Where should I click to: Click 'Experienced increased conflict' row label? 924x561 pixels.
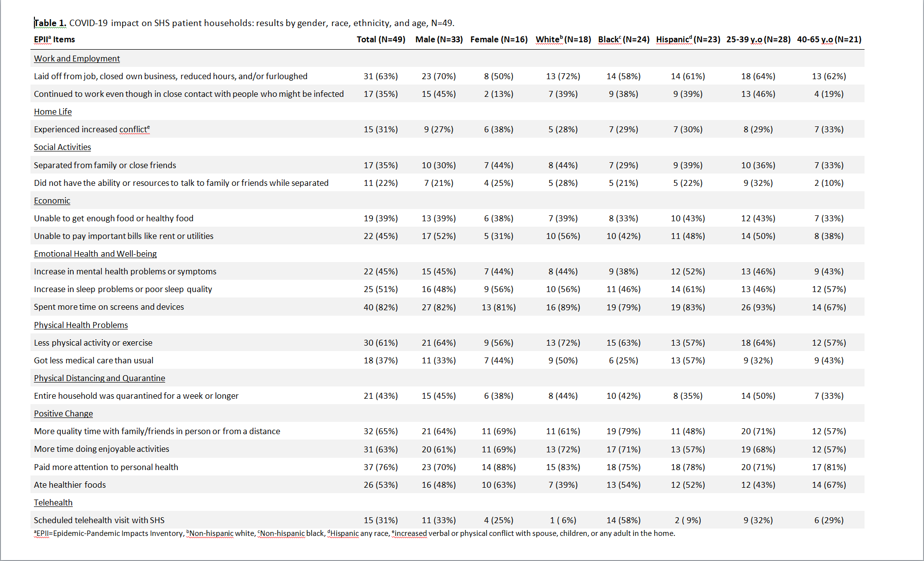[91, 129]
